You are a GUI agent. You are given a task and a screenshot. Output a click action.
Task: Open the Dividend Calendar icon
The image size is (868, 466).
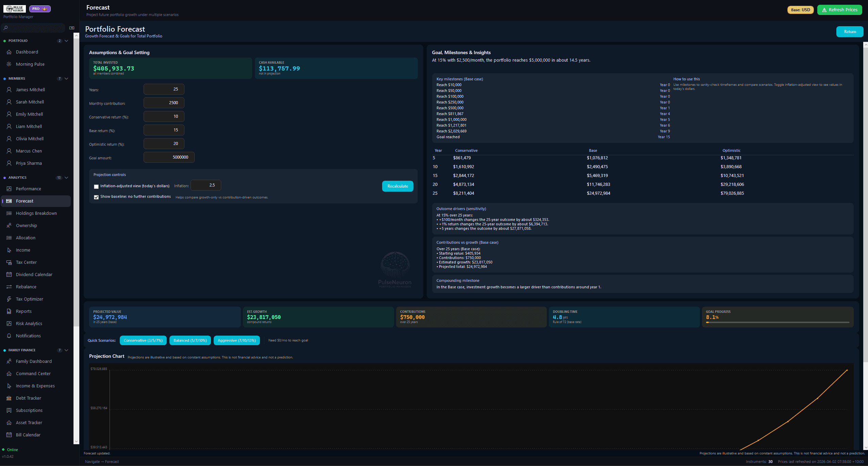pyautogui.click(x=9, y=275)
